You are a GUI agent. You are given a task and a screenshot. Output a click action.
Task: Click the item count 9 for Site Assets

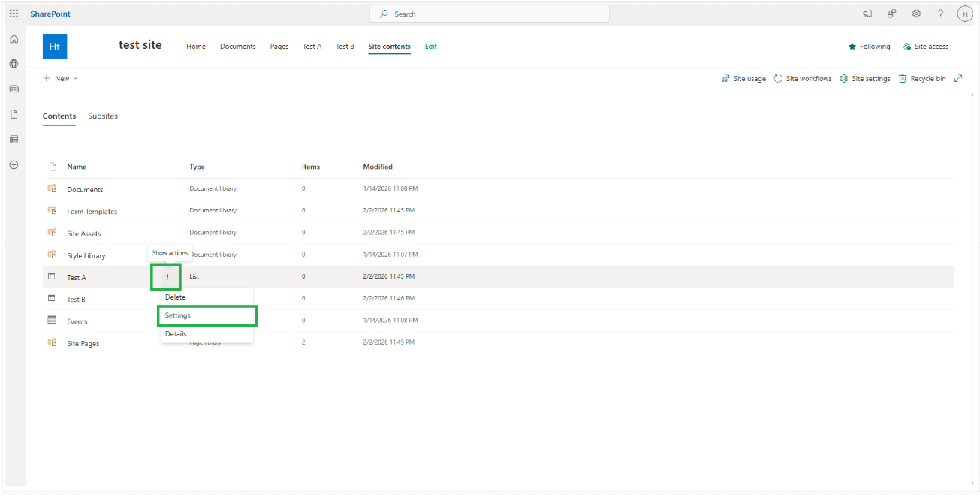tap(303, 233)
